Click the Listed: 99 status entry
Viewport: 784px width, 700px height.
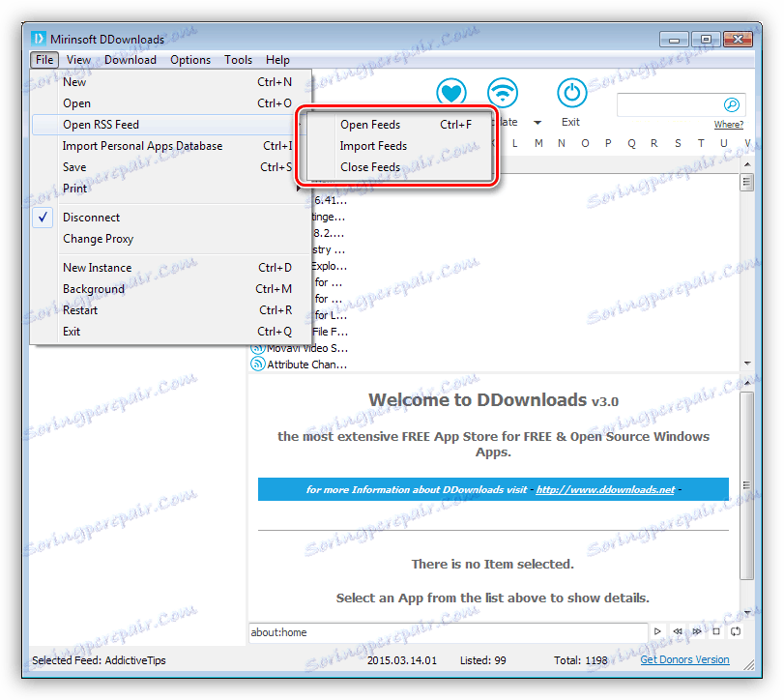coord(483,660)
